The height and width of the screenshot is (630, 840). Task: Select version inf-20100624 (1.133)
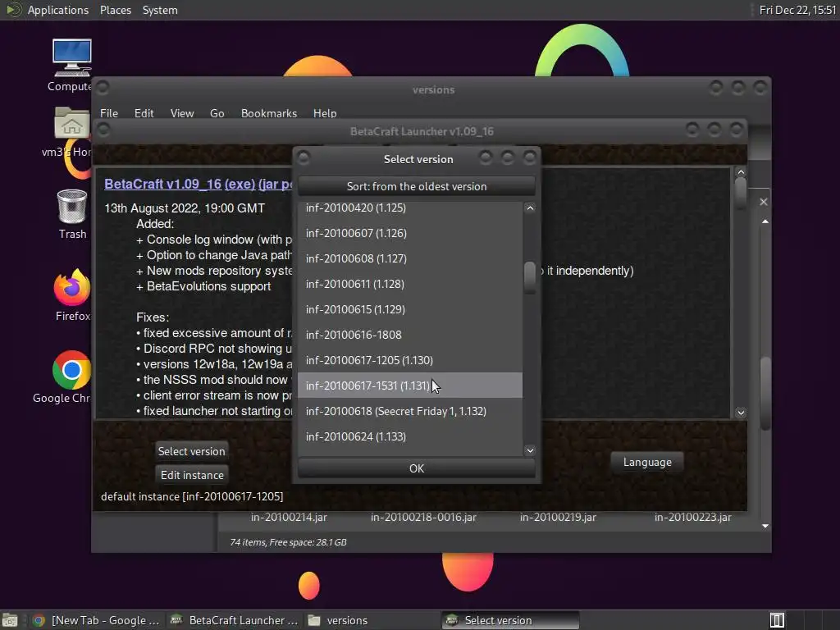410,436
